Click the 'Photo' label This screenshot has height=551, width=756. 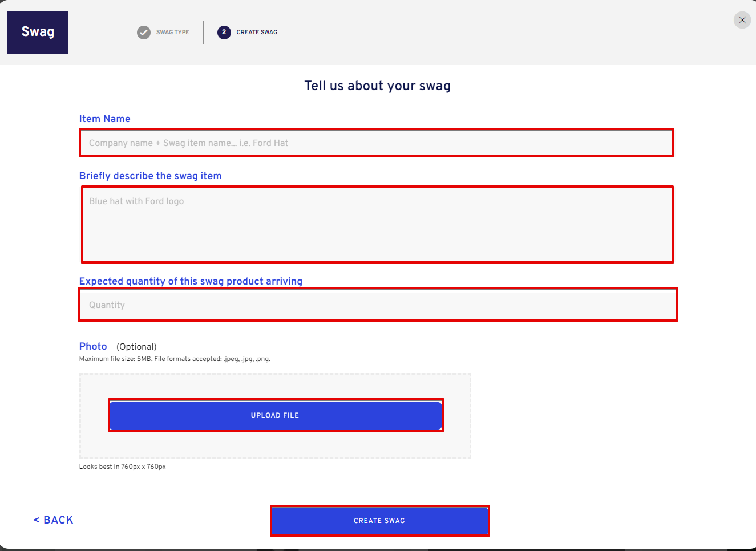point(93,346)
